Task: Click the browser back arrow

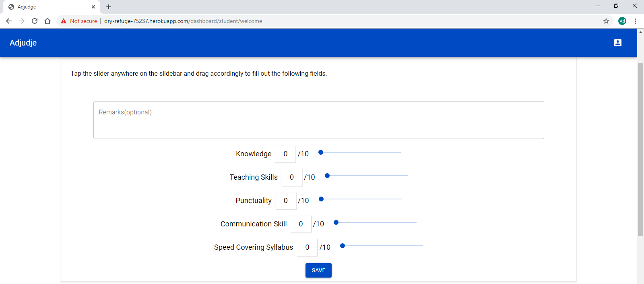Action: [9, 21]
